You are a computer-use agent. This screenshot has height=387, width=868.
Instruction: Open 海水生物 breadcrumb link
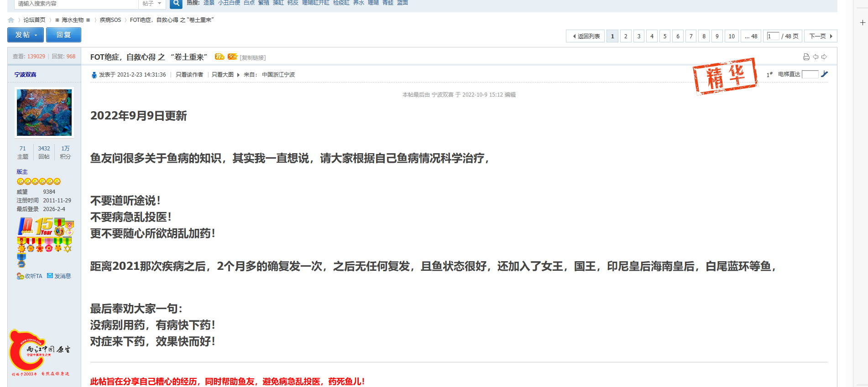click(73, 20)
